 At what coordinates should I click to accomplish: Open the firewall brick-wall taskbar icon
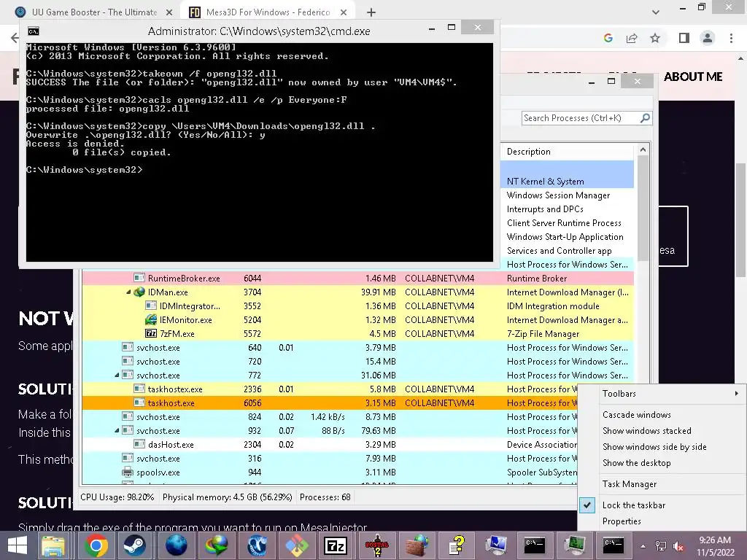(x=417, y=545)
